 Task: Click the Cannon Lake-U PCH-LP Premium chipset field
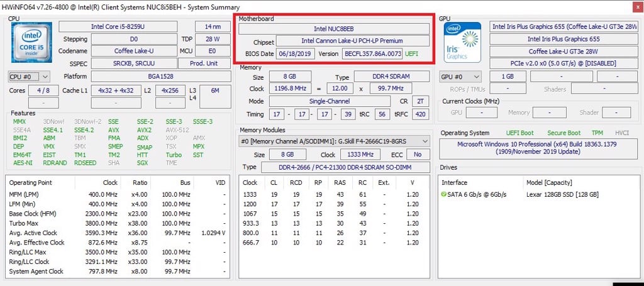tap(352, 41)
